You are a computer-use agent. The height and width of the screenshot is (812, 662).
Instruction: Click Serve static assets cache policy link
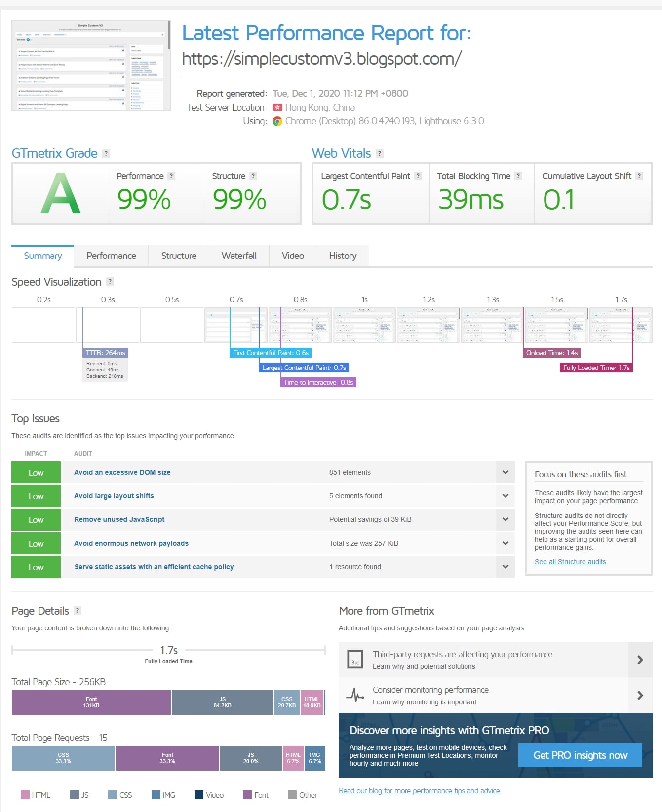(154, 567)
